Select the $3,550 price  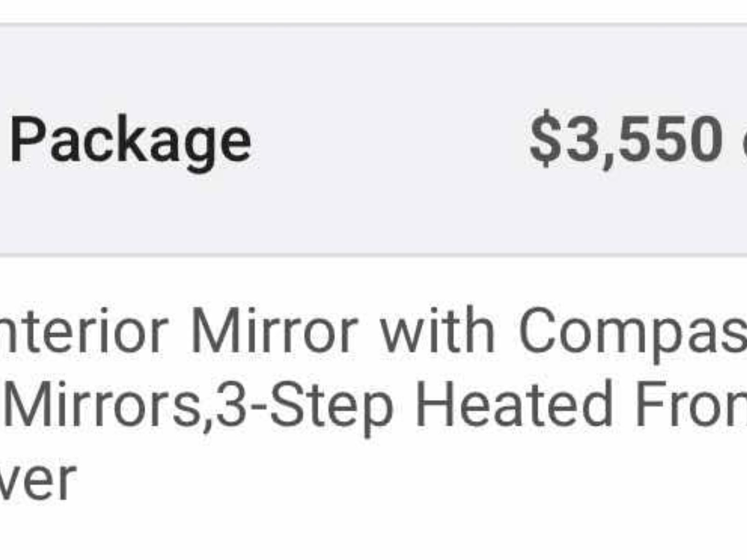(x=626, y=139)
